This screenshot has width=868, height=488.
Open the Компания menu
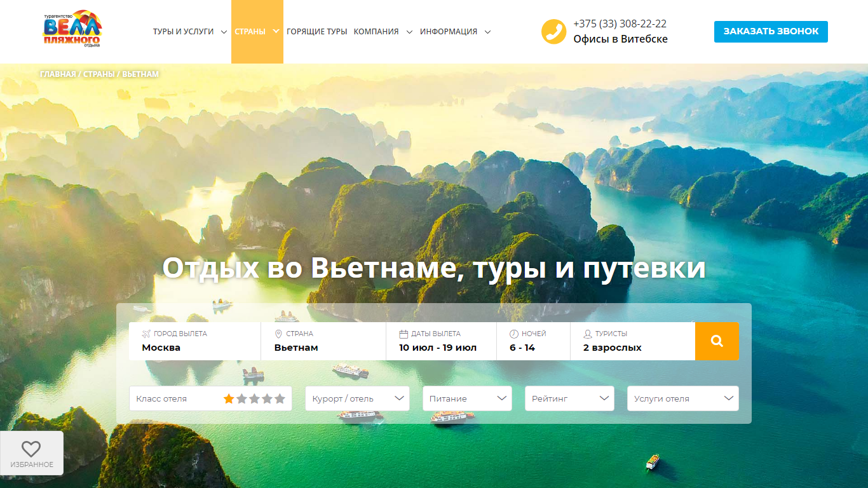(x=376, y=32)
